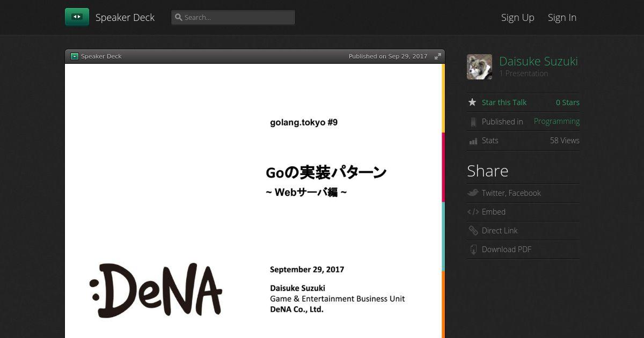Open the Sign Up page

pos(518,18)
